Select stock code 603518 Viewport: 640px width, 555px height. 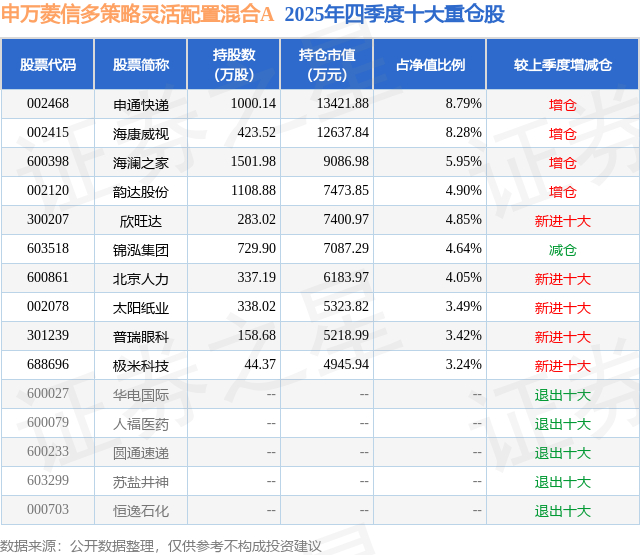(x=48, y=249)
